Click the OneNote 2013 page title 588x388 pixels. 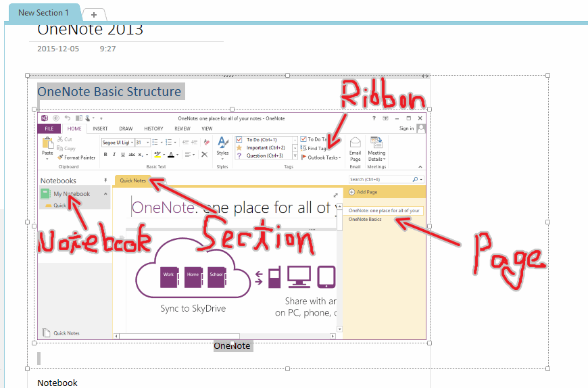[x=90, y=29]
